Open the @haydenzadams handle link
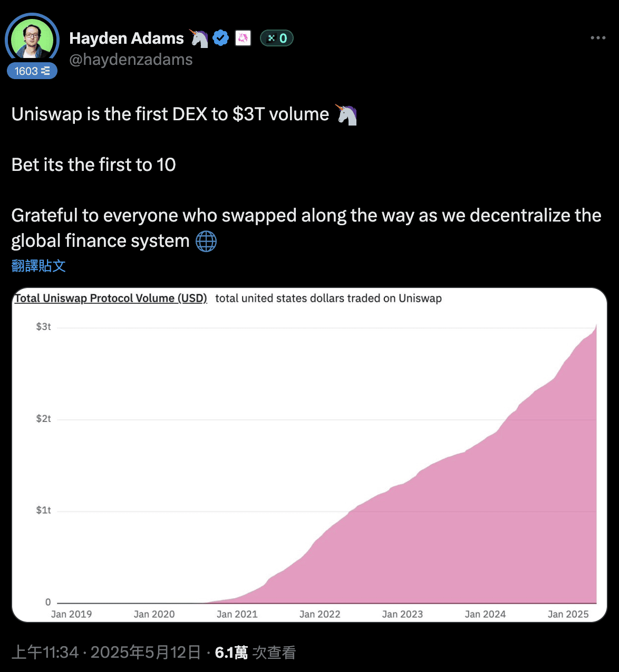 pyautogui.click(x=131, y=60)
